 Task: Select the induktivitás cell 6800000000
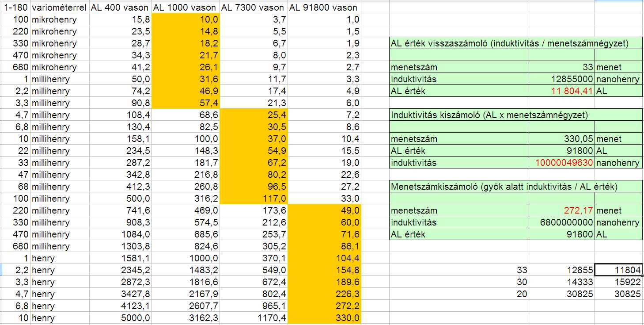[x=561, y=222]
